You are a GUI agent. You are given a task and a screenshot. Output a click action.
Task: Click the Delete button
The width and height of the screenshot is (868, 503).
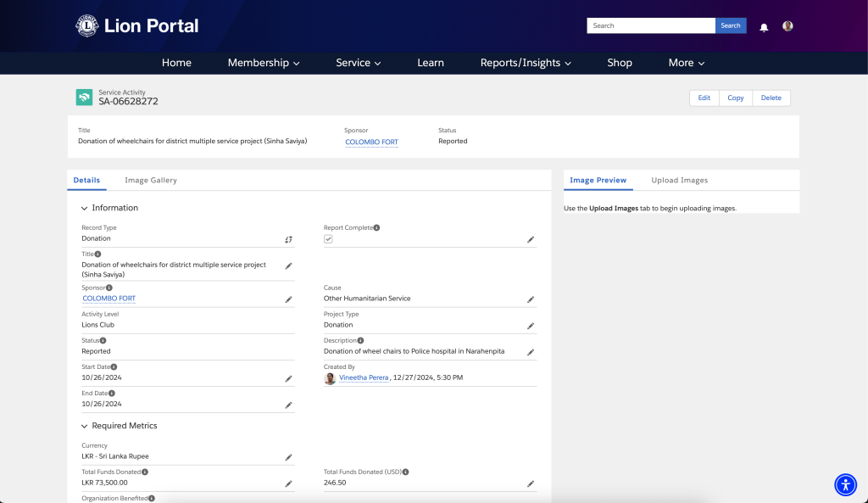771,98
